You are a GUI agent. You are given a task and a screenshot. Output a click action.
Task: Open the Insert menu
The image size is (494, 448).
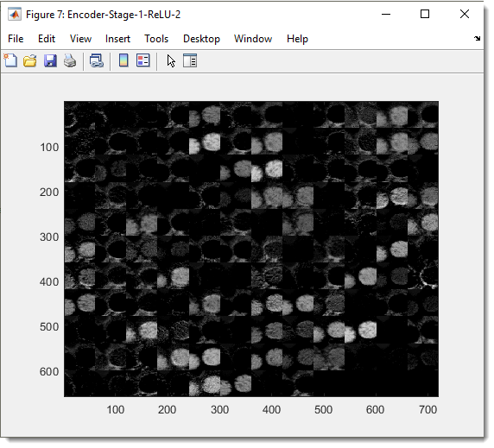[x=117, y=39]
